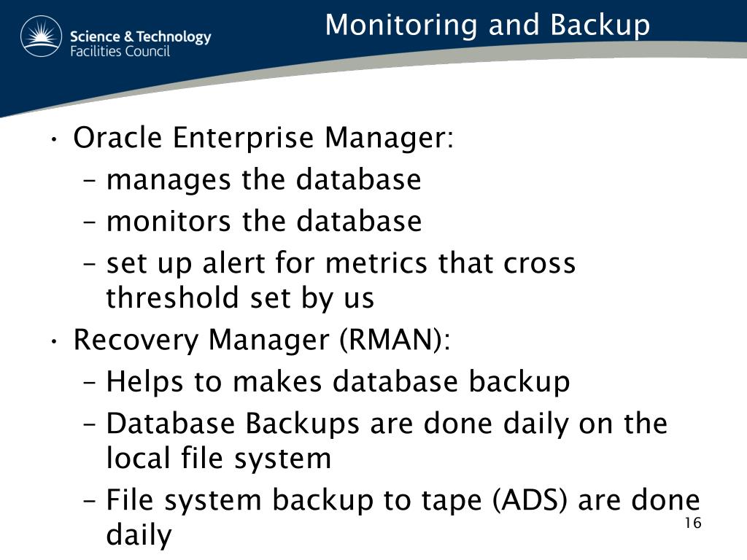Viewport: 747px width, 560px height.
Task: Click the word 'daily' on the last line
Action: [139, 536]
